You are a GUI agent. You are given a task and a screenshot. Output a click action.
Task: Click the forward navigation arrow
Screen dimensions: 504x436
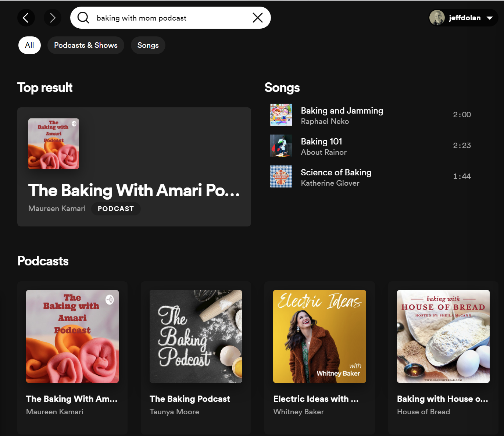(x=52, y=18)
